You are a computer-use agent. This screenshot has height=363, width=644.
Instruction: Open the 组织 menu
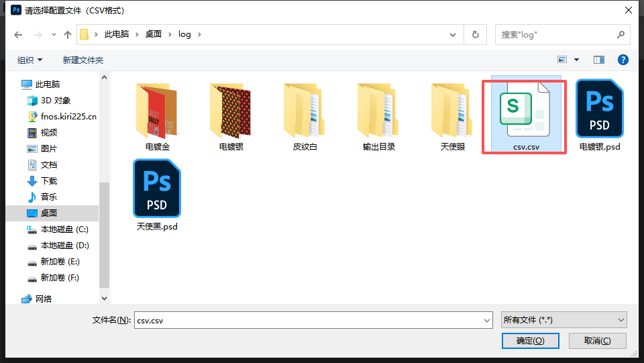pyautogui.click(x=30, y=60)
